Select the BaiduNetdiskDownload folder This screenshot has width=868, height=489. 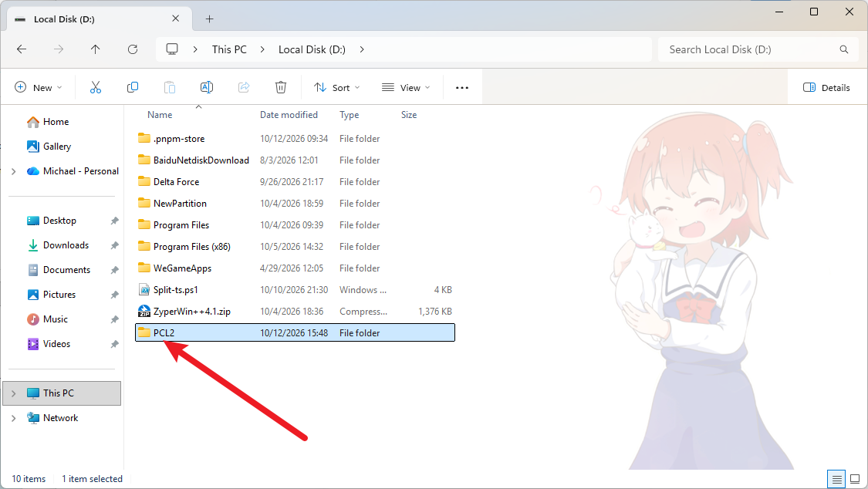[295, 160]
